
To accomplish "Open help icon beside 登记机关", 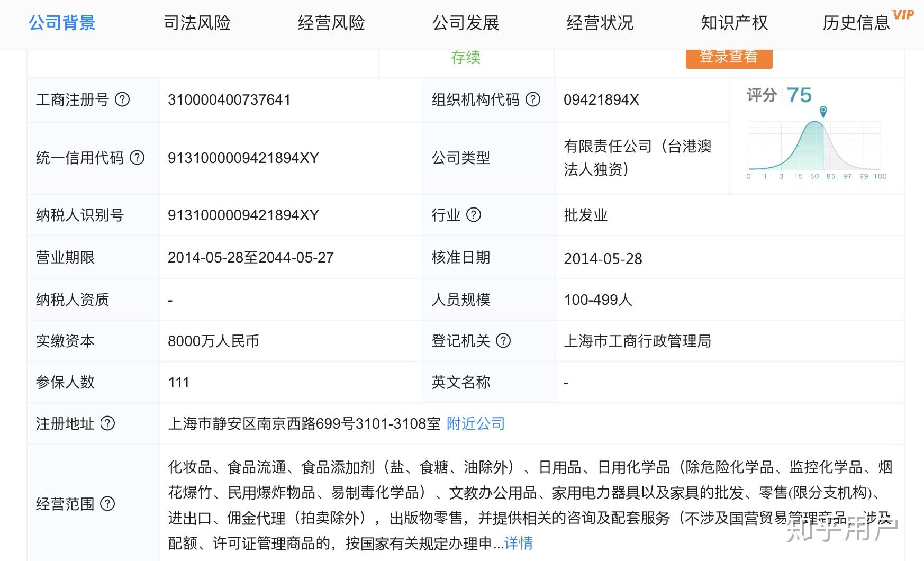I will click(x=503, y=341).
